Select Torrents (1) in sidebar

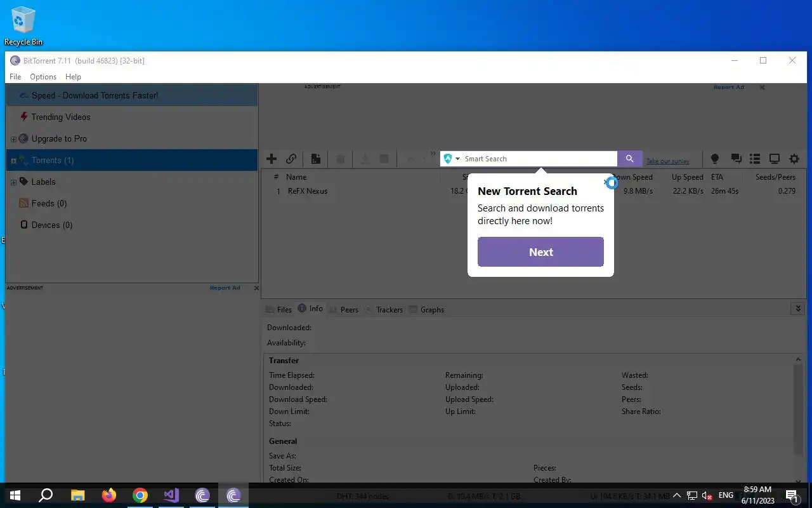[x=132, y=160]
